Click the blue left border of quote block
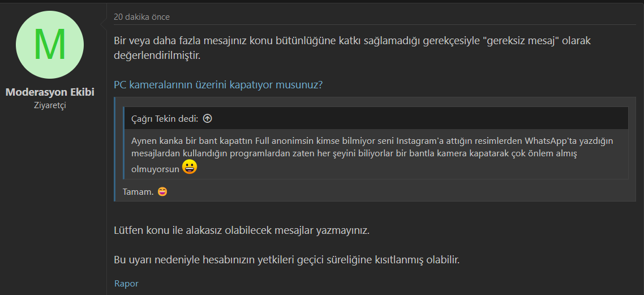This screenshot has height=295, width=644. (115, 149)
